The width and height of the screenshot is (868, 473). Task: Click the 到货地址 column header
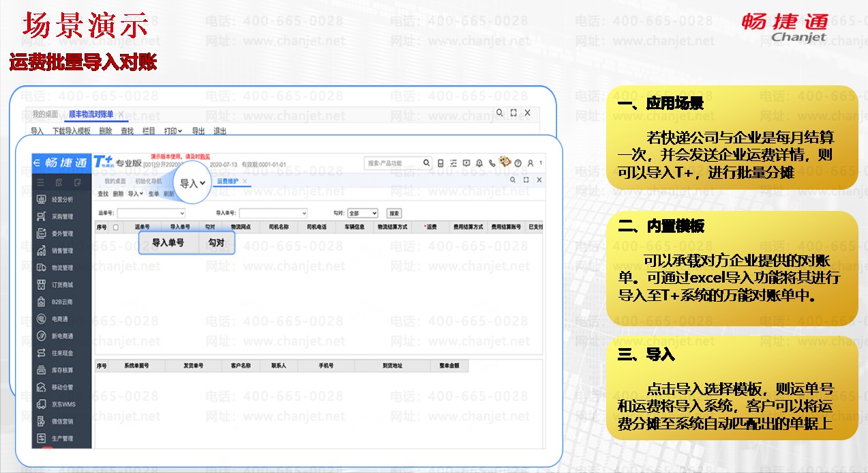click(392, 366)
